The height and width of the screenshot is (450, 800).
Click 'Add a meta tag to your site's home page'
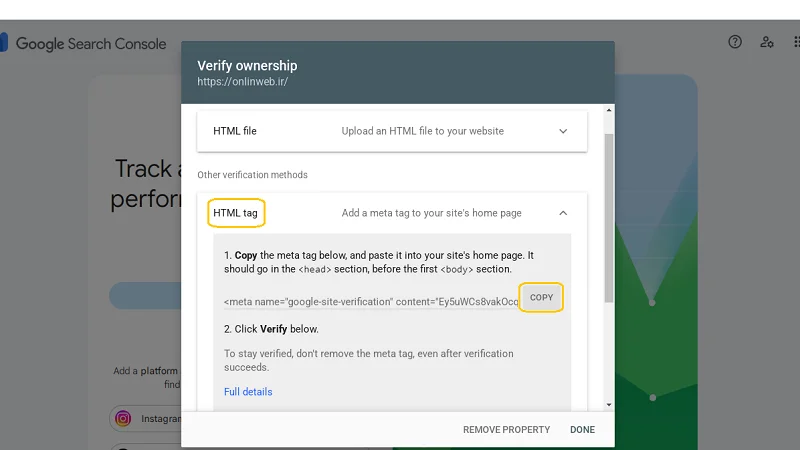click(x=432, y=213)
